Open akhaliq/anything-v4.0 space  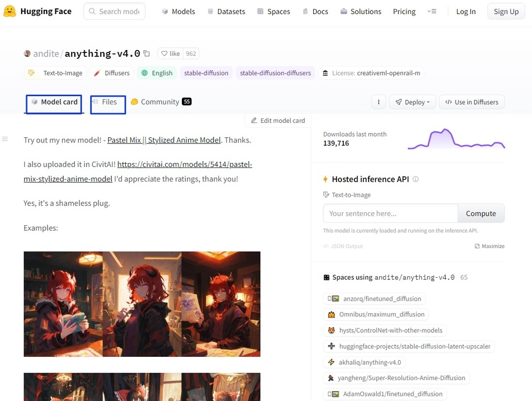364,363
